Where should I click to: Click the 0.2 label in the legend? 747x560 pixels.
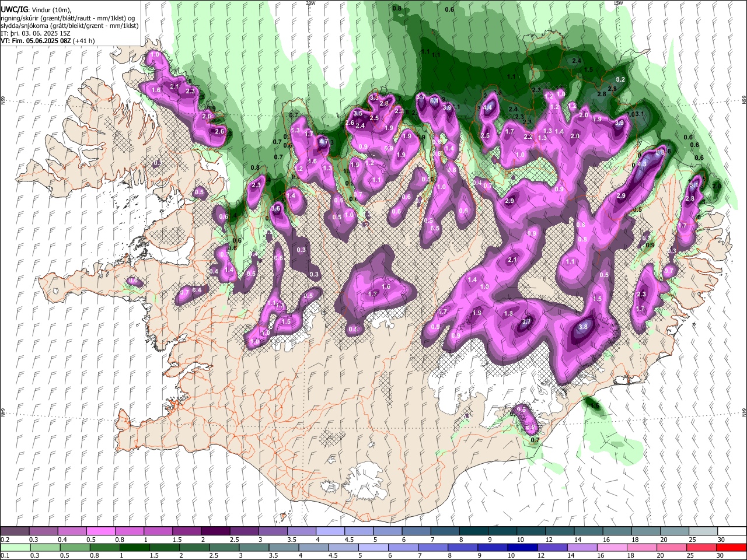coord(5,540)
